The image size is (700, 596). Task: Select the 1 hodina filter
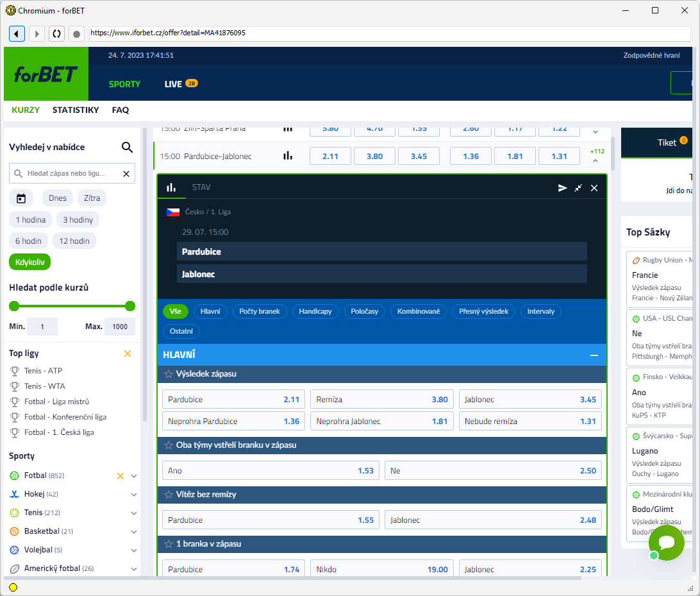[x=30, y=220]
